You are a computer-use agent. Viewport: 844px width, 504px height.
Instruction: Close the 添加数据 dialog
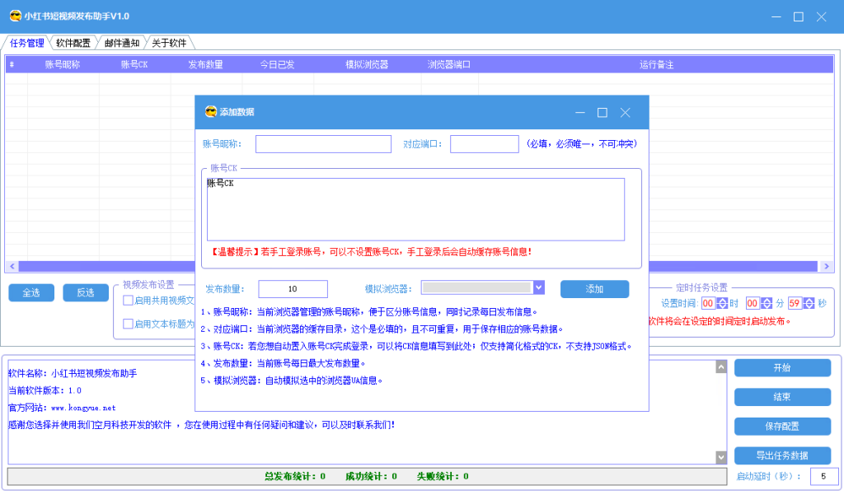(625, 113)
